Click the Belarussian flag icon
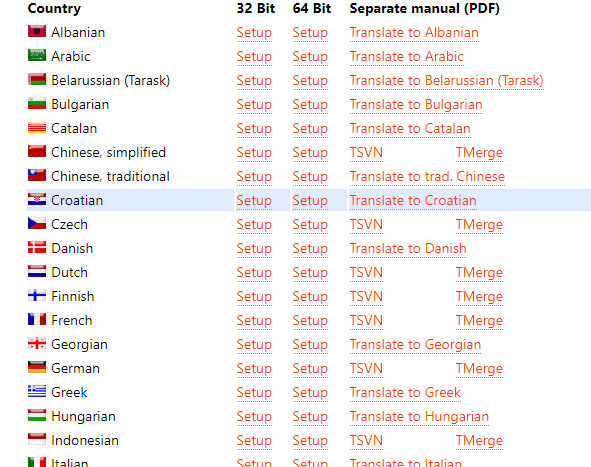The height and width of the screenshot is (467, 591). click(x=37, y=80)
